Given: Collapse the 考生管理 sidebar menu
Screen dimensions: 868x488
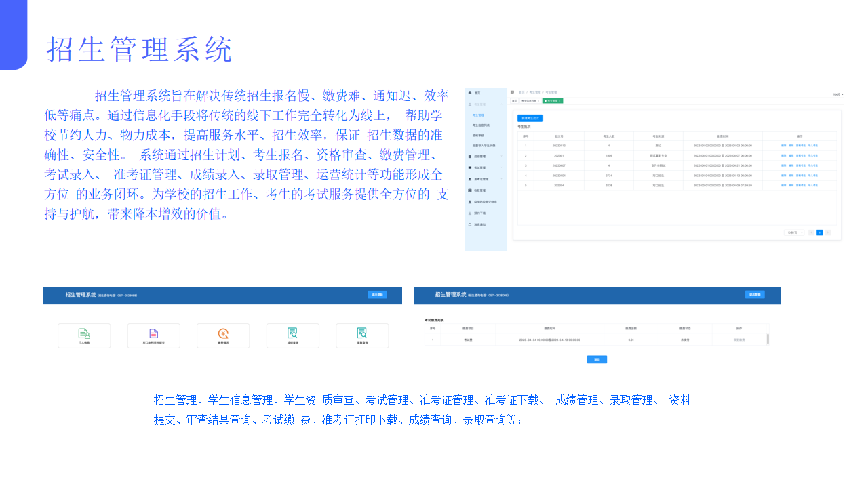Looking at the screenshot, I should coord(501,104).
